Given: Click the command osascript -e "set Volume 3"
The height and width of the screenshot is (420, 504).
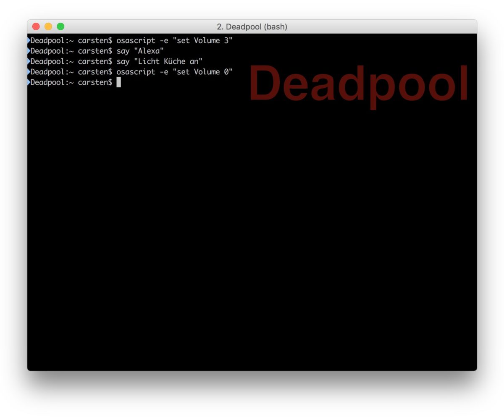Looking at the screenshot, I should [174, 41].
